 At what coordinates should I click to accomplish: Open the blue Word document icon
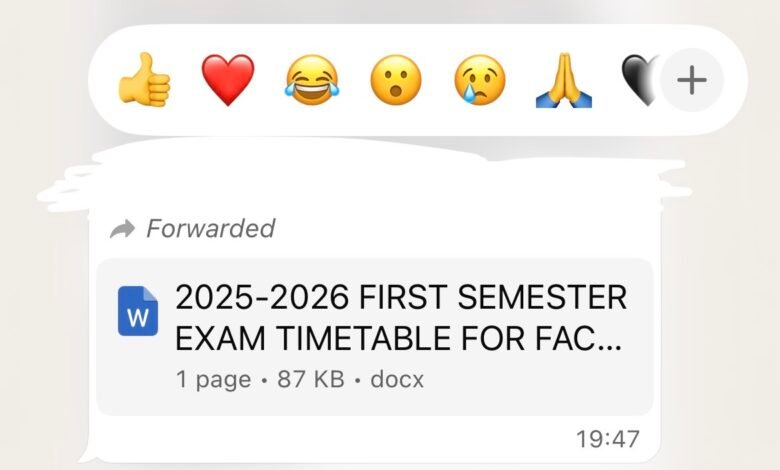click(138, 310)
